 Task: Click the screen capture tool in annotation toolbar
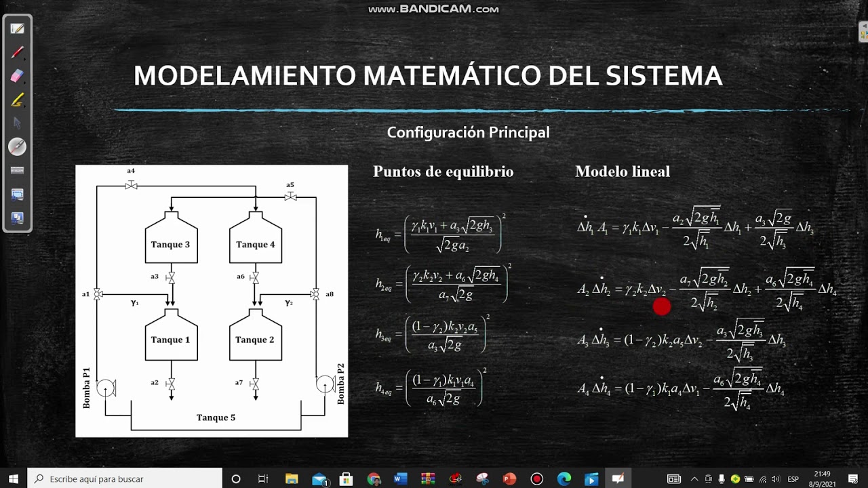point(17,195)
